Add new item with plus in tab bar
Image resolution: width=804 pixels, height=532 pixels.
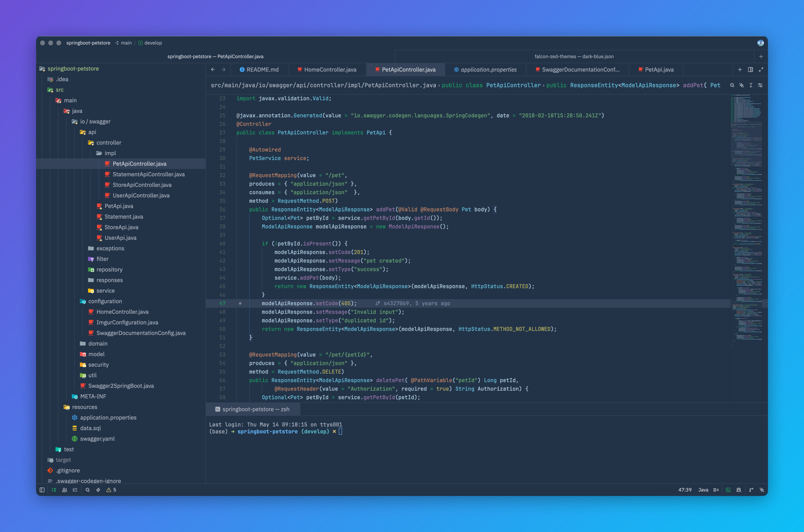pos(740,70)
